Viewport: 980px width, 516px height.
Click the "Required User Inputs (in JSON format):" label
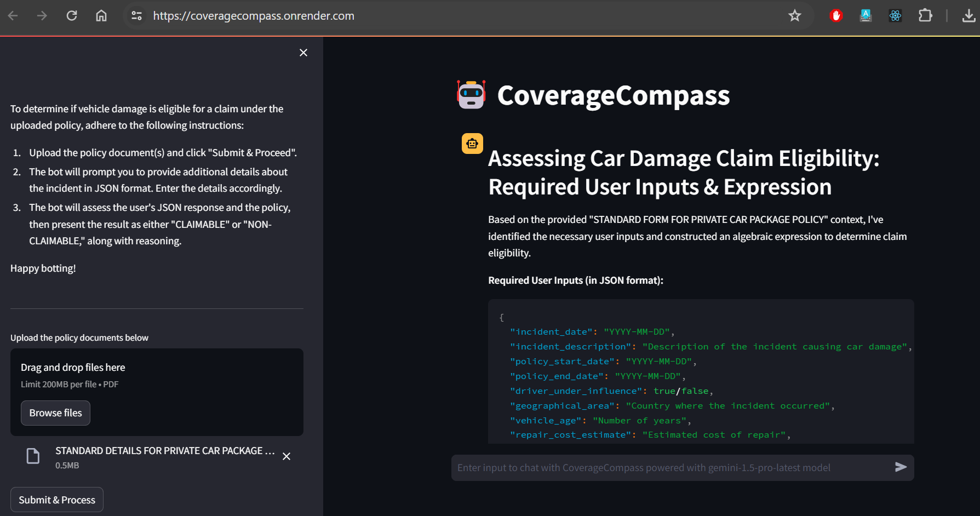click(x=576, y=280)
